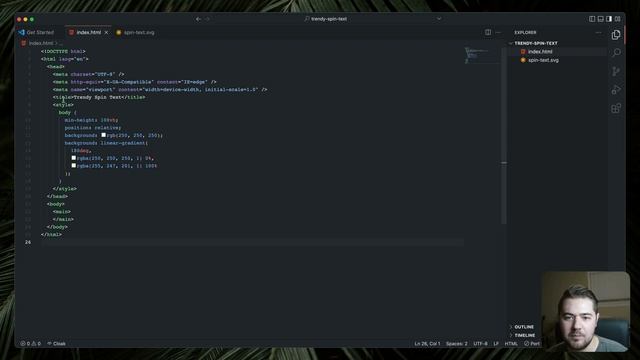Open Explorer panel ellipsis menu

(598, 32)
